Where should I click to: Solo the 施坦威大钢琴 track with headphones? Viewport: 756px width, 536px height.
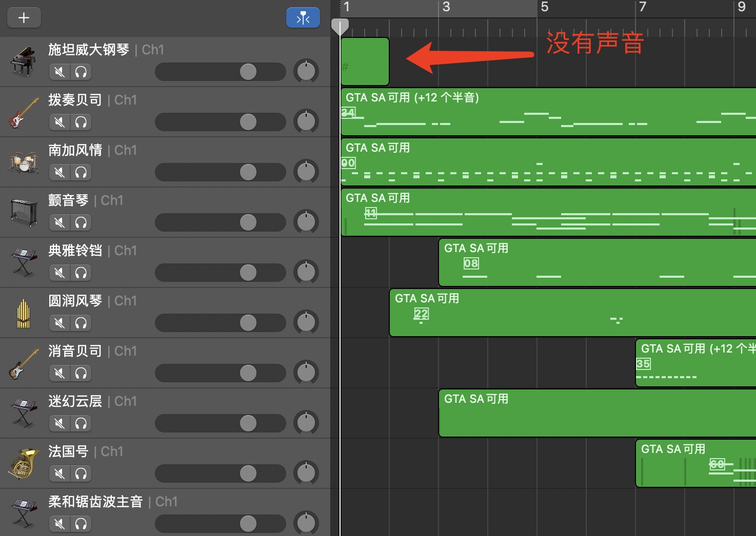[x=81, y=72]
